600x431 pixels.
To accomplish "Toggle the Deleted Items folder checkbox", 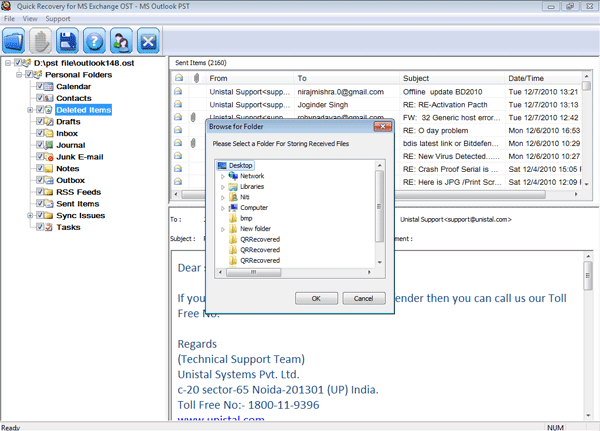I will pos(40,109).
